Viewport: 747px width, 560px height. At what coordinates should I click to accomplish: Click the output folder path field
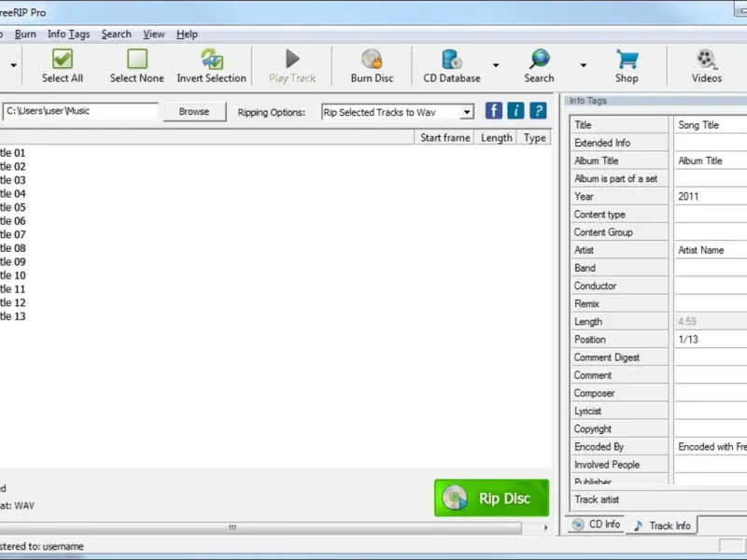click(80, 111)
